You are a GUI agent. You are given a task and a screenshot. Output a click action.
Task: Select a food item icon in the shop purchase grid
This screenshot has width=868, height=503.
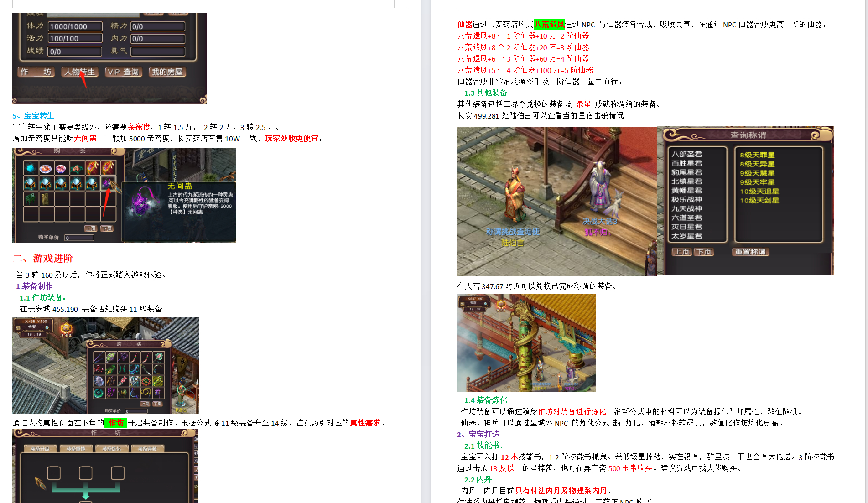coord(46,168)
